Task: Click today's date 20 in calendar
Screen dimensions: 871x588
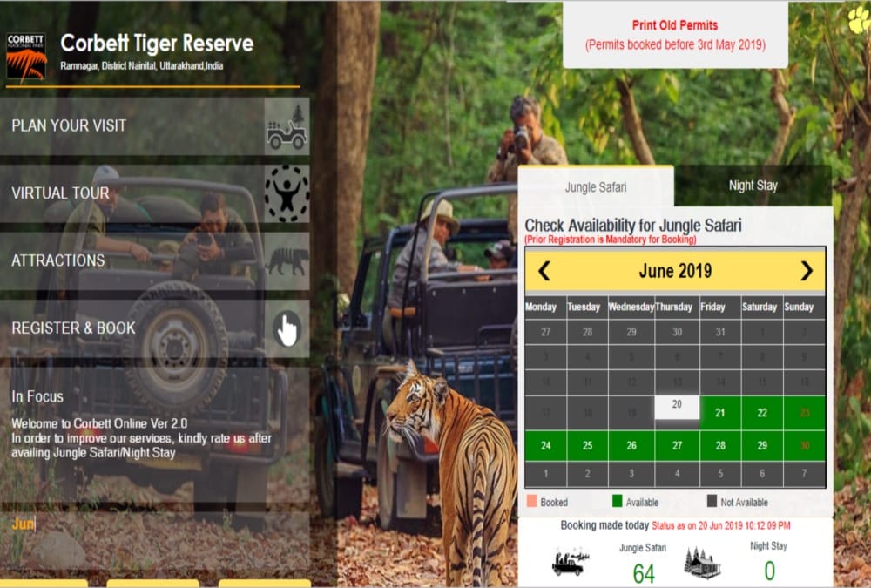Action: (677, 408)
